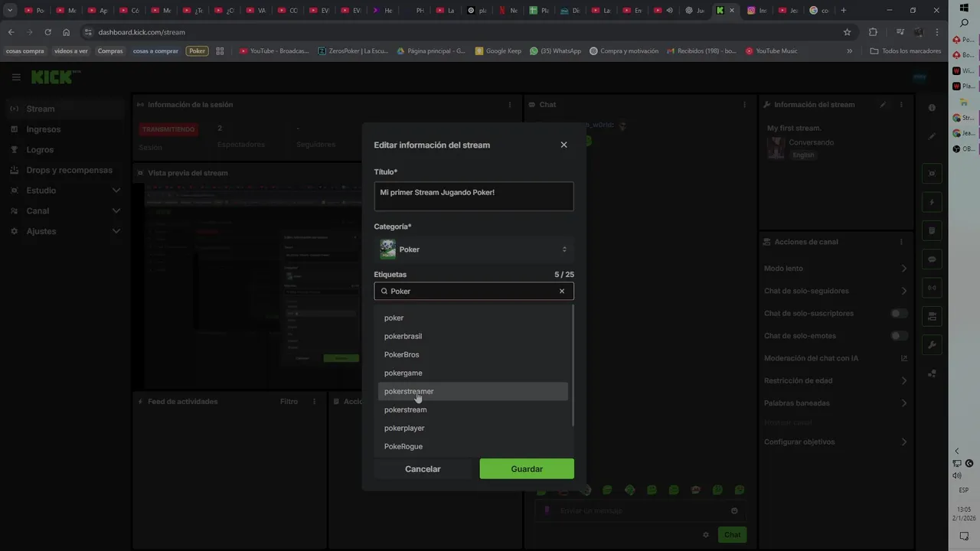This screenshot has width=980, height=551.
Task: Open Todos los marcadores folder
Action: point(906,51)
